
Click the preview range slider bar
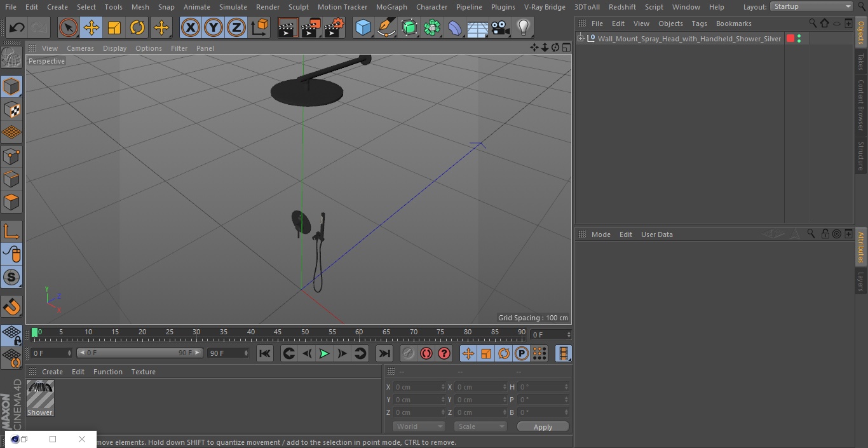click(x=140, y=353)
